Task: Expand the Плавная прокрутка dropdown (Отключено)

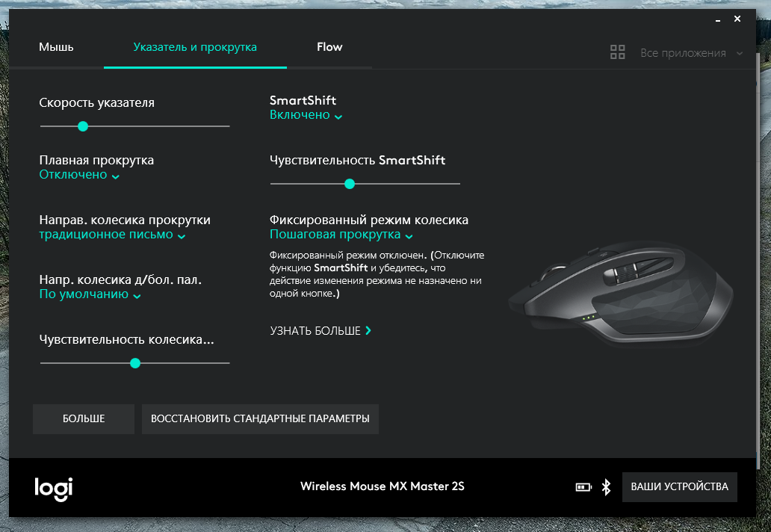Action: pos(79,175)
